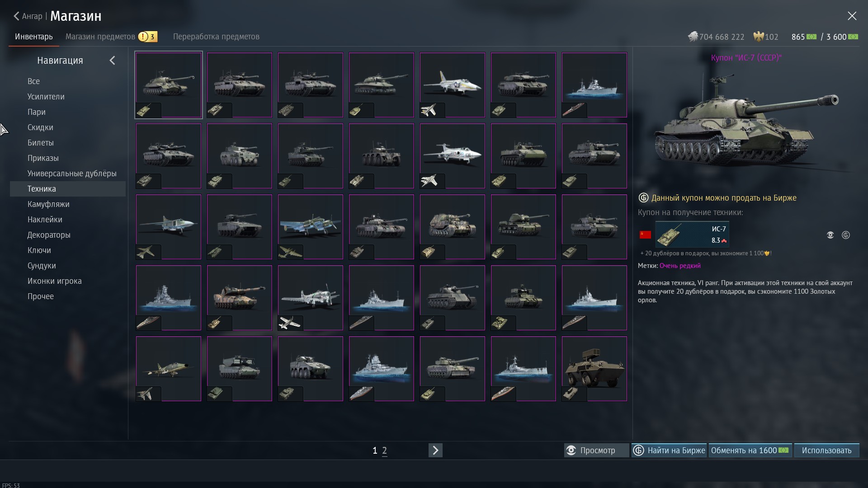
Task: Click the ИС-7 8.3 vehicle card
Action: (x=692, y=235)
